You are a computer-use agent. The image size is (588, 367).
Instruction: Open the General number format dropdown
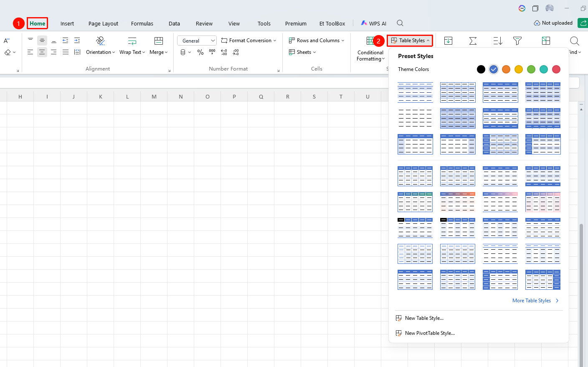pyautogui.click(x=197, y=40)
